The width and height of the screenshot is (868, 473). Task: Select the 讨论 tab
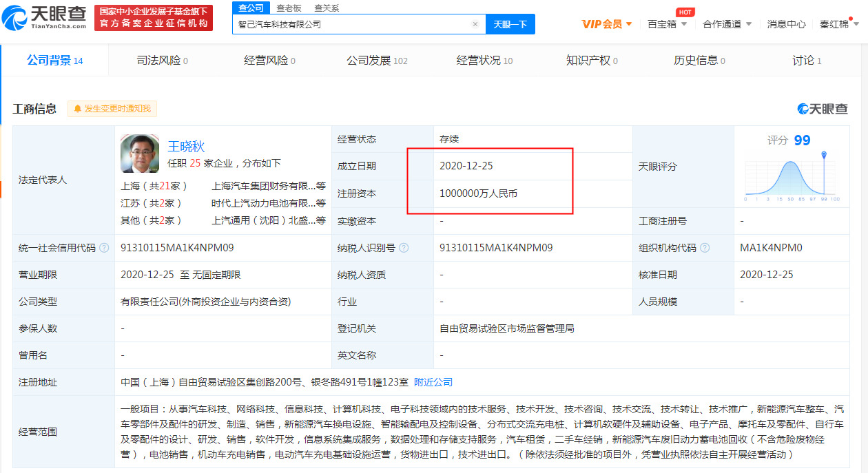807,61
